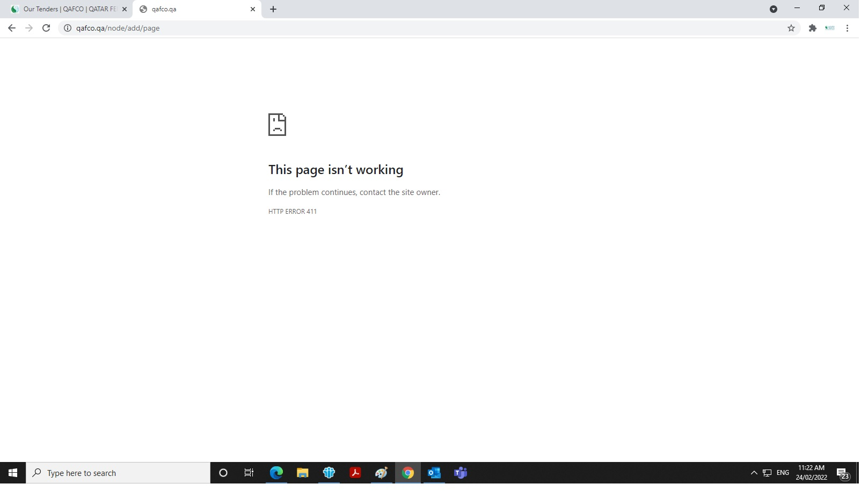
Task: Open Task View from the taskbar
Action: pos(249,473)
